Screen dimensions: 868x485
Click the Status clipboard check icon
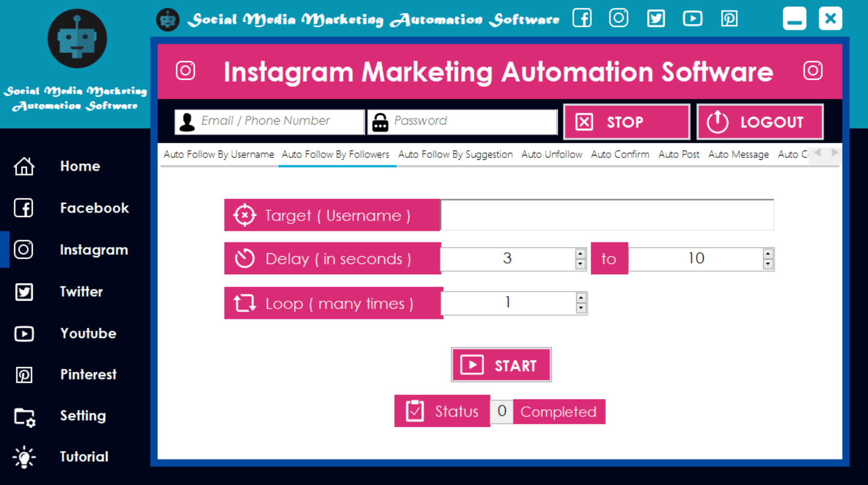pos(414,411)
